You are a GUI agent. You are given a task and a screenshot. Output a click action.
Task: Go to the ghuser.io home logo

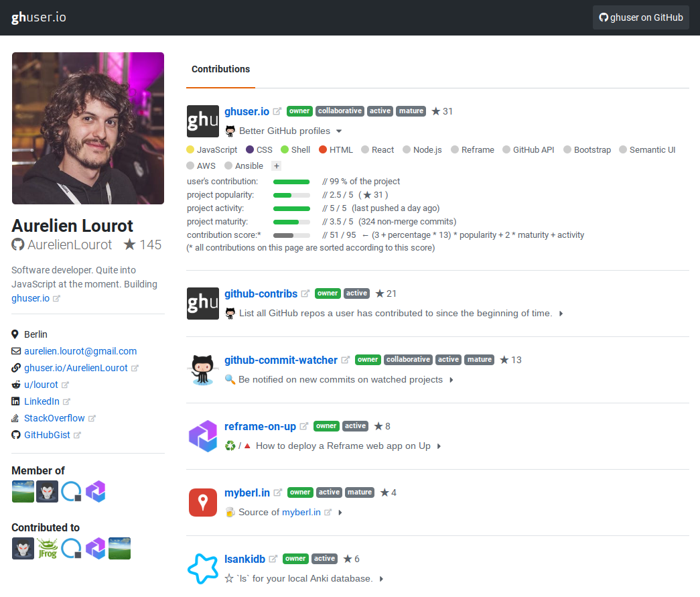coord(39,17)
